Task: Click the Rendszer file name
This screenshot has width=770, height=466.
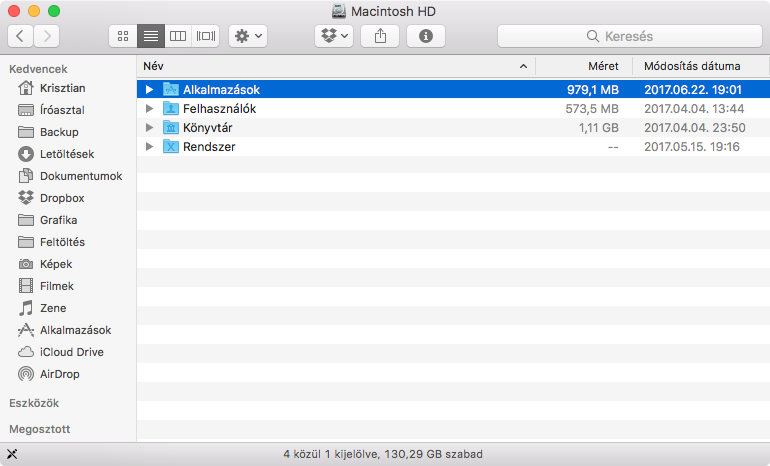Action: (x=209, y=147)
